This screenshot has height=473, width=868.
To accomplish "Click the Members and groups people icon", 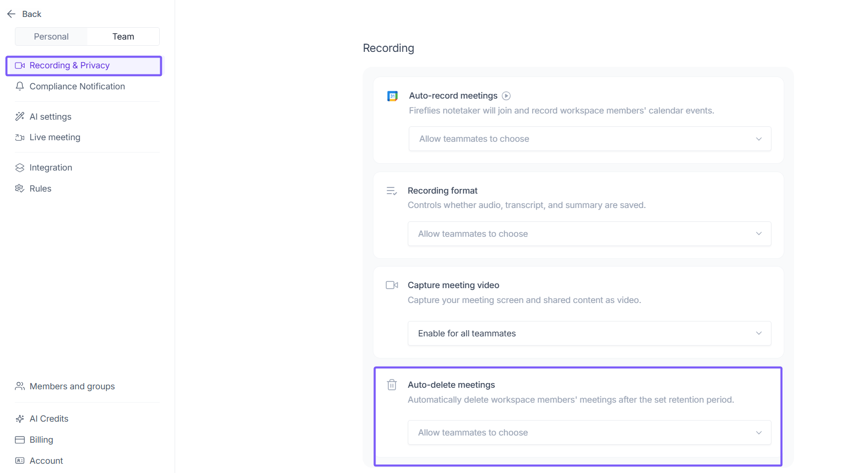I will click(20, 386).
